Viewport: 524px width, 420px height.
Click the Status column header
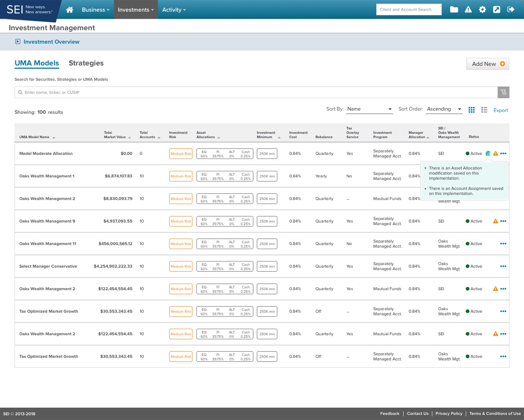pyautogui.click(x=474, y=137)
